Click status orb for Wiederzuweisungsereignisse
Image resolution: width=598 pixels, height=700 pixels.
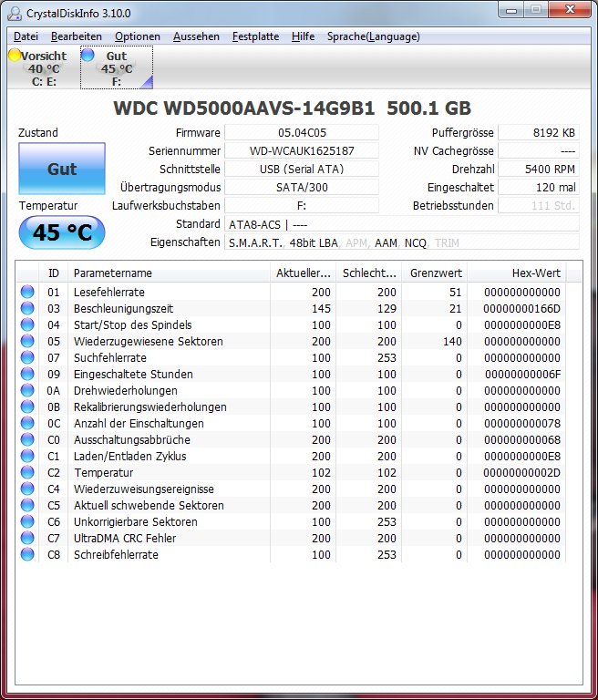27,489
